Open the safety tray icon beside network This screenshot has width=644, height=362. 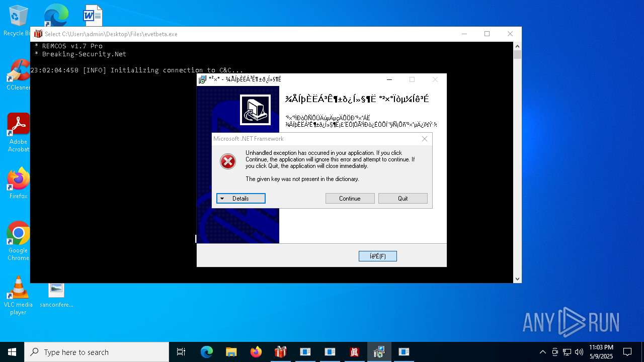pos(555,352)
